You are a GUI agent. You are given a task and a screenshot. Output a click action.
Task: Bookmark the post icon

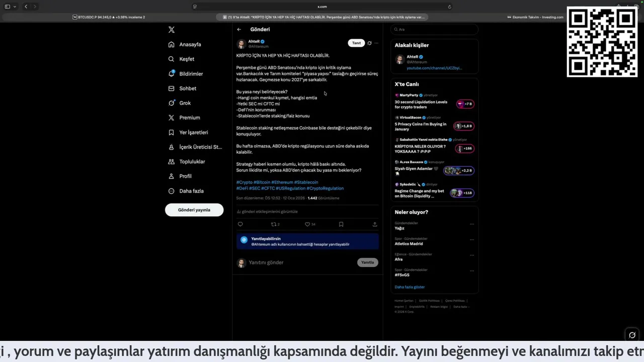(x=341, y=224)
